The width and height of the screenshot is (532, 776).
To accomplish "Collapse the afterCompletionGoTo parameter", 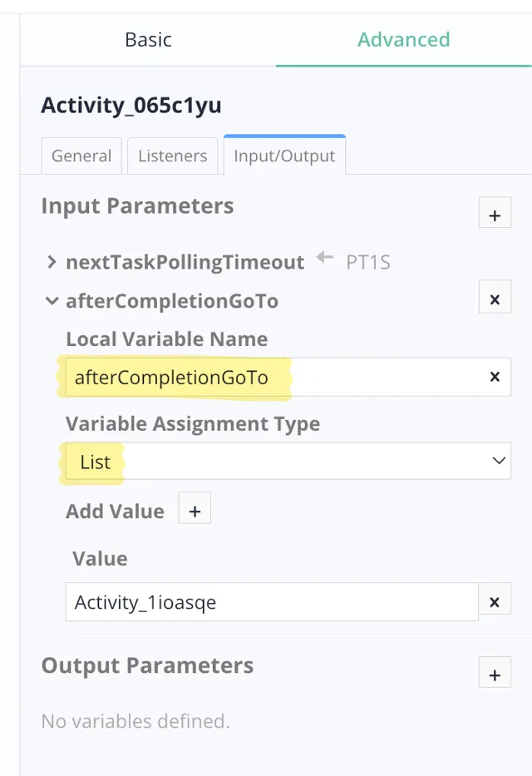I will (52, 301).
